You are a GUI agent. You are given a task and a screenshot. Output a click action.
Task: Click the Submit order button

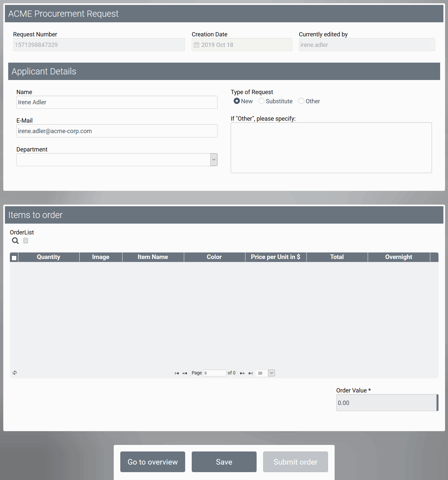pyautogui.click(x=296, y=462)
